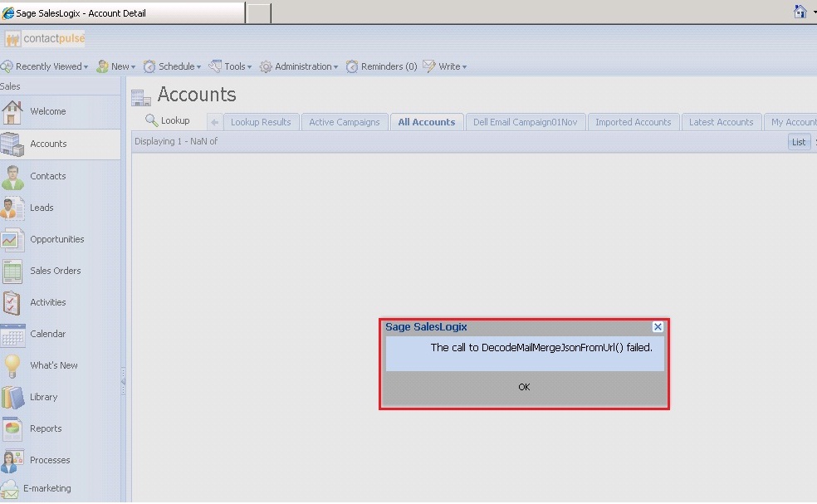Image resolution: width=817 pixels, height=504 pixels.
Task: Open the Write dropdown menu
Action: coord(445,66)
